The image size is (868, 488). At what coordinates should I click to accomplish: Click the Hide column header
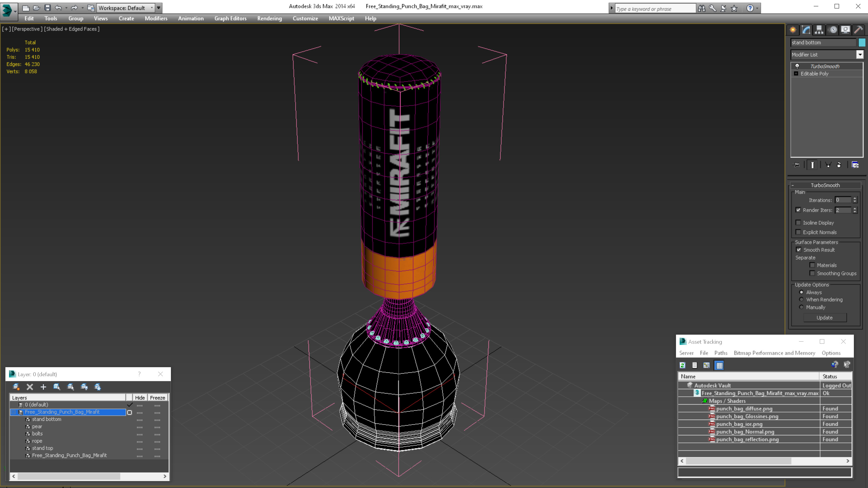coord(140,398)
